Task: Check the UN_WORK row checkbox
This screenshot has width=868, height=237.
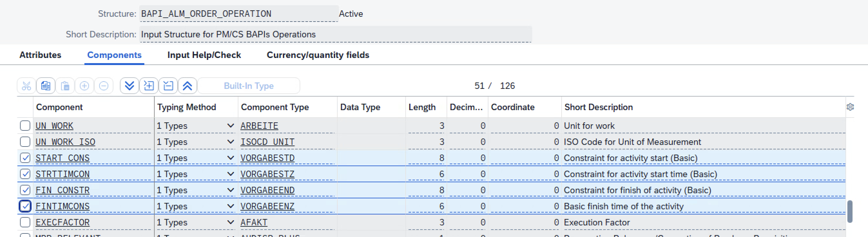Action: point(25,126)
